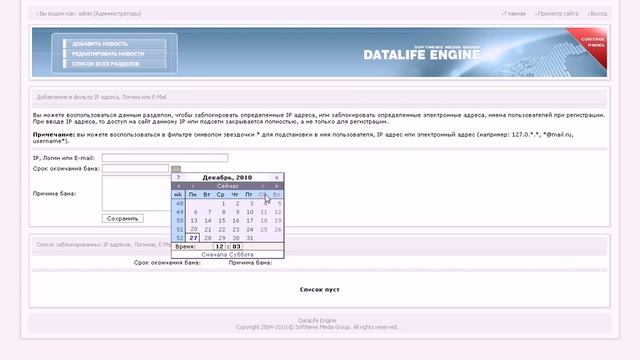
Task: Click week number 51 in calendar
Action: [x=179, y=229]
